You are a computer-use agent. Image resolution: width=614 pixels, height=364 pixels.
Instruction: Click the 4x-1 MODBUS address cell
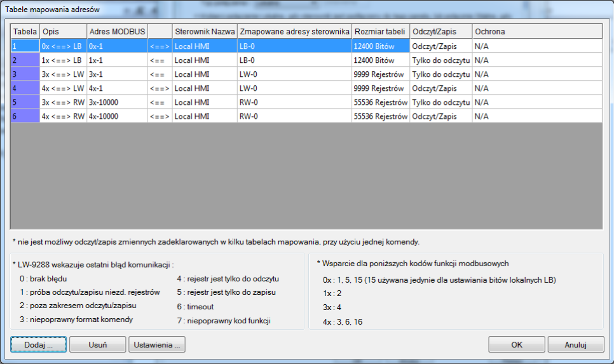point(117,88)
